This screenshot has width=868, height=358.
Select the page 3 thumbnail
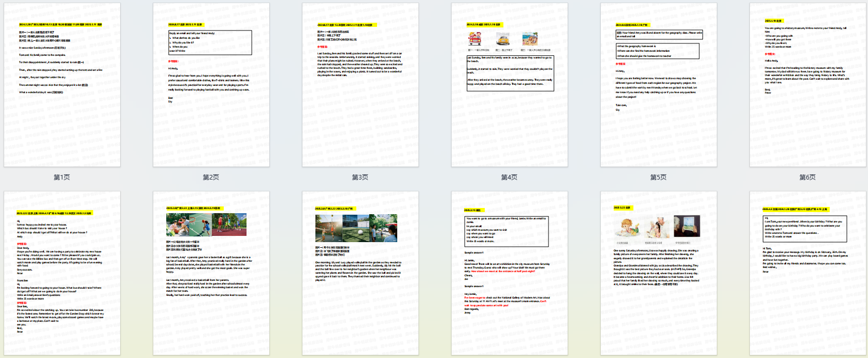[x=360, y=85]
